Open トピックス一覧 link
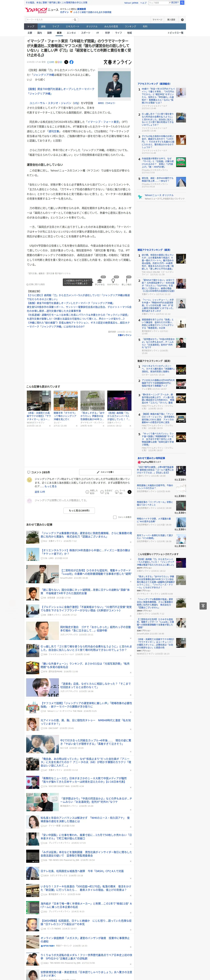The width and height of the screenshot is (210, 980). click(175, 33)
